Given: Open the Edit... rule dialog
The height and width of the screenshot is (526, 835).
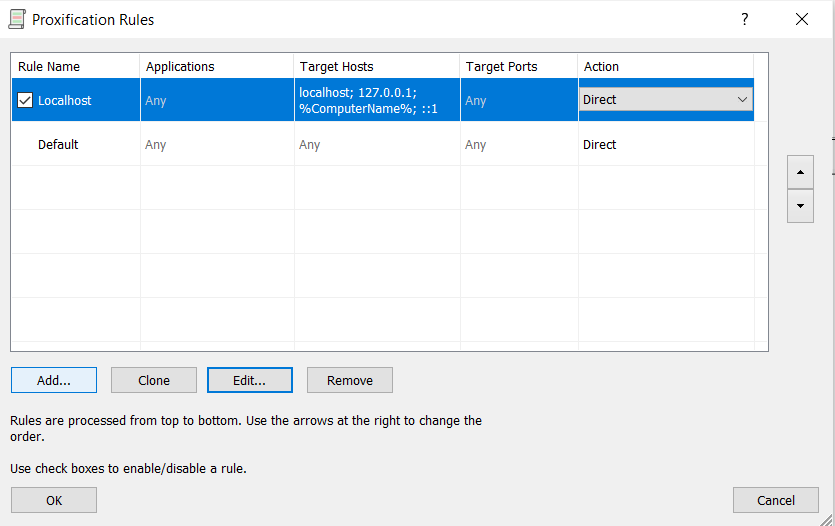Looking at the screenshot, I should pyautogui.click(x=250, y=380).
